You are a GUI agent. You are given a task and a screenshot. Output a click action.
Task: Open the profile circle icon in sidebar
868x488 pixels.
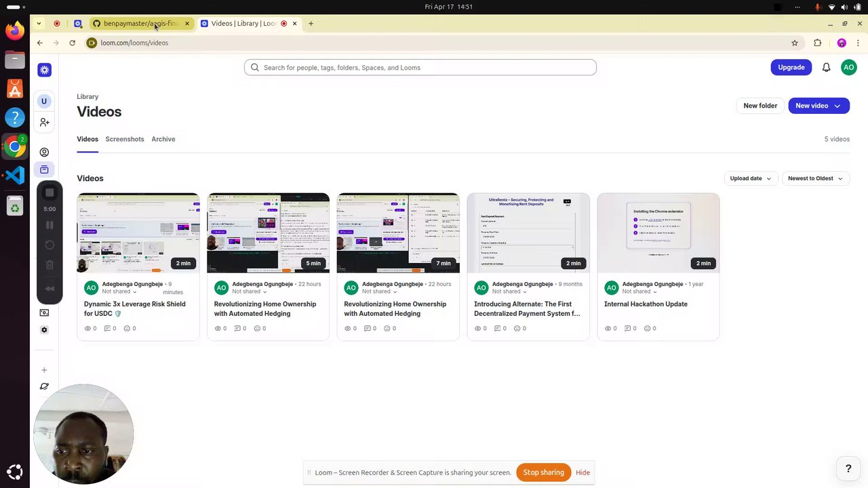click(44, 152)
